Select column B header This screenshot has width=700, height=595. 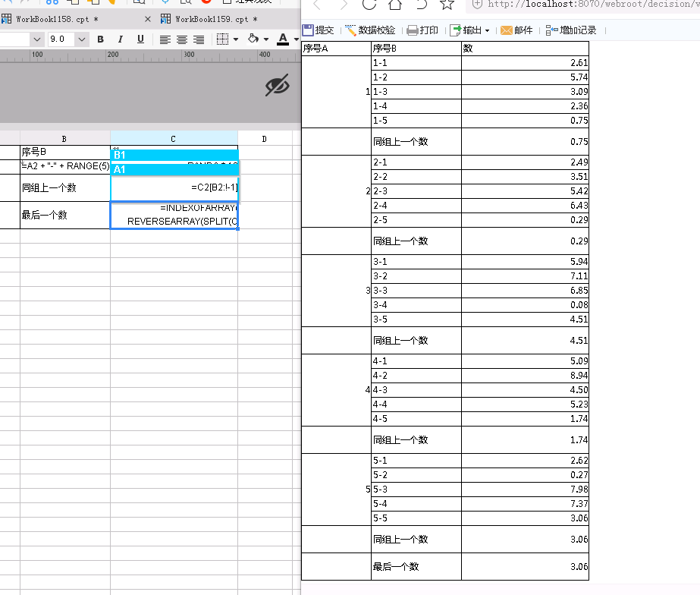(x=64, y=139)
